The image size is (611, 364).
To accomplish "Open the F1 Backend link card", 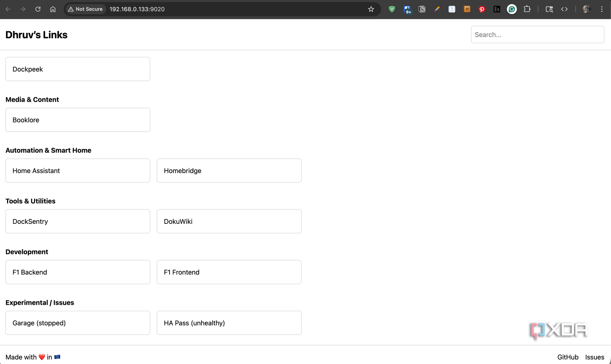I will pos(78,272).
